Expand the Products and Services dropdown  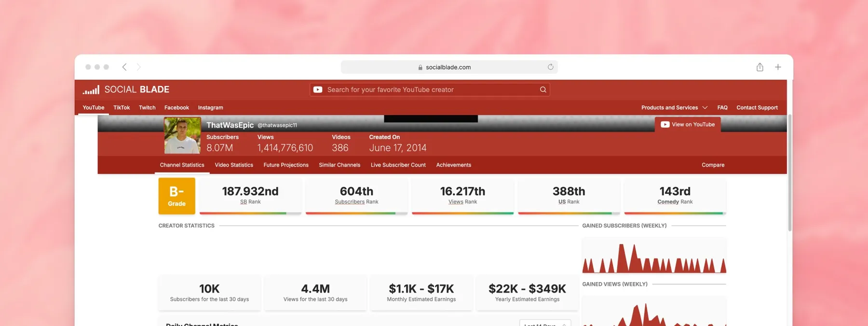[x=674, y=108]
